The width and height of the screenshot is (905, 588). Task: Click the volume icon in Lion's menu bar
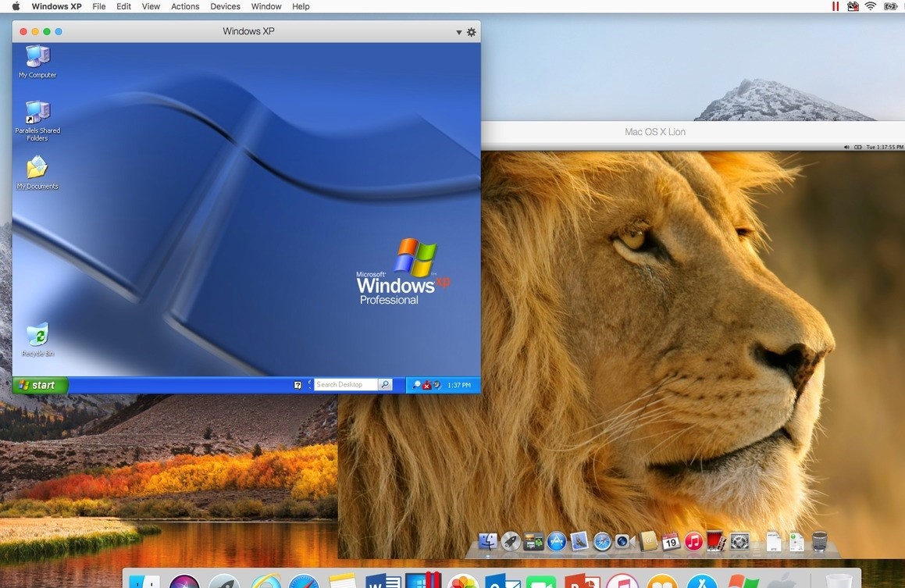click(846, 147)
